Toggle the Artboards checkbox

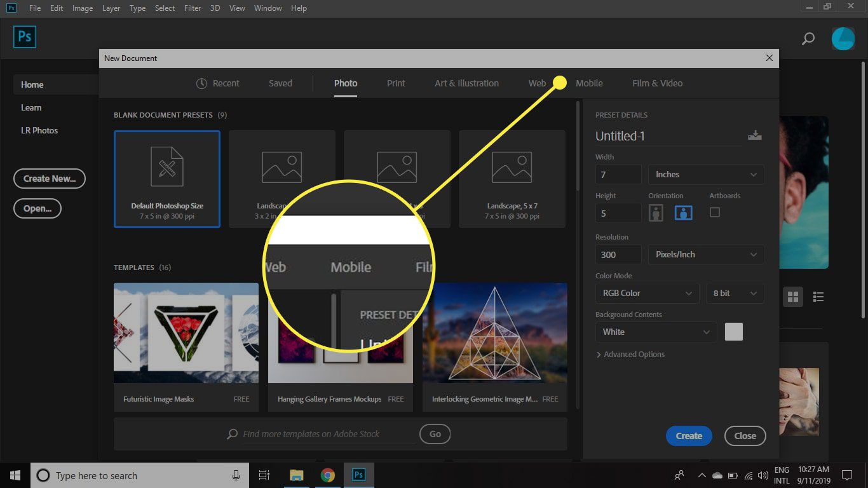715,212
